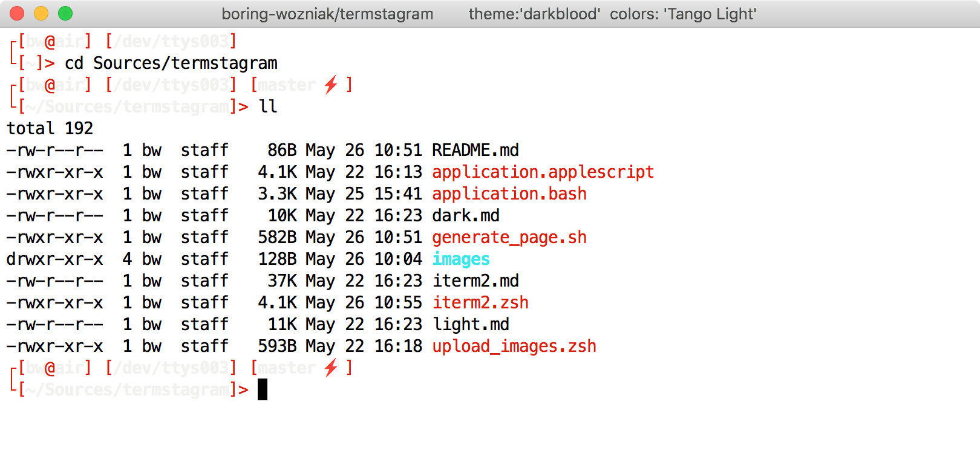The height and width of the screenshot is (468, 980).
Task: Click the black terminal cursor block
Action: [x=263, y=389]
